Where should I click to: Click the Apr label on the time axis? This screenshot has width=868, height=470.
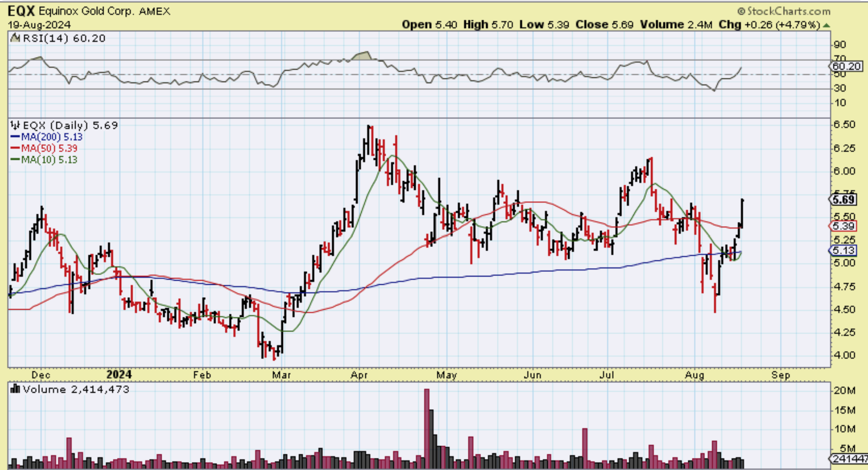click(x=359, y=375)
